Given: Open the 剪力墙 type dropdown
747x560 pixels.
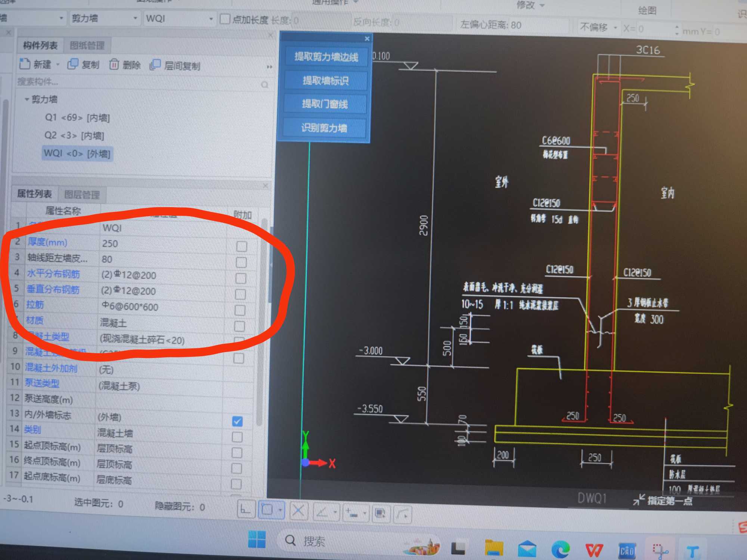Looking at the screenshot, I should pyautogui.click(x=135, y=18).
